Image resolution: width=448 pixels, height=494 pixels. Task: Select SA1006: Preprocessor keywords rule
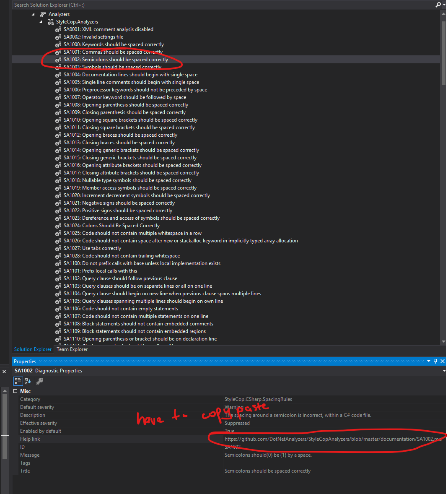point(135,90)
